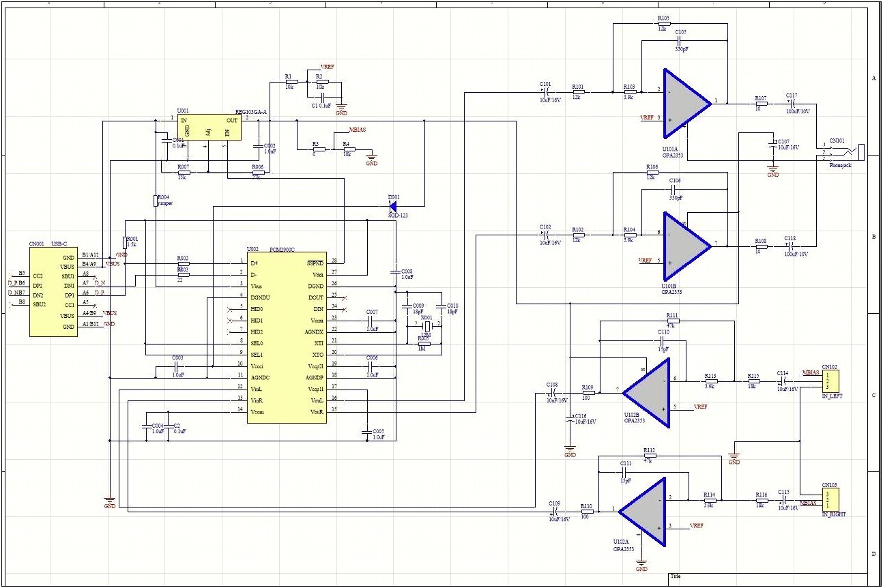Select the CN102 IN_LEFT connector
This screenshot has height=588, width=883.
click(830, 381)
